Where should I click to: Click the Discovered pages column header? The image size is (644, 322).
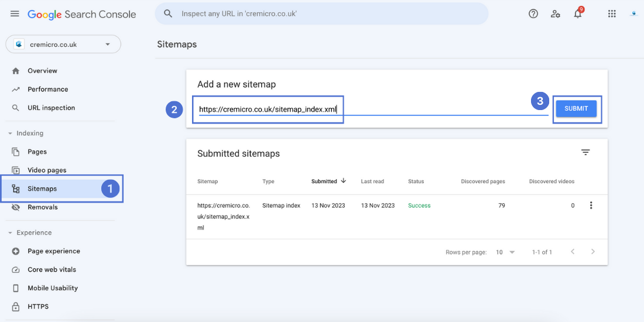click(483, 181)
